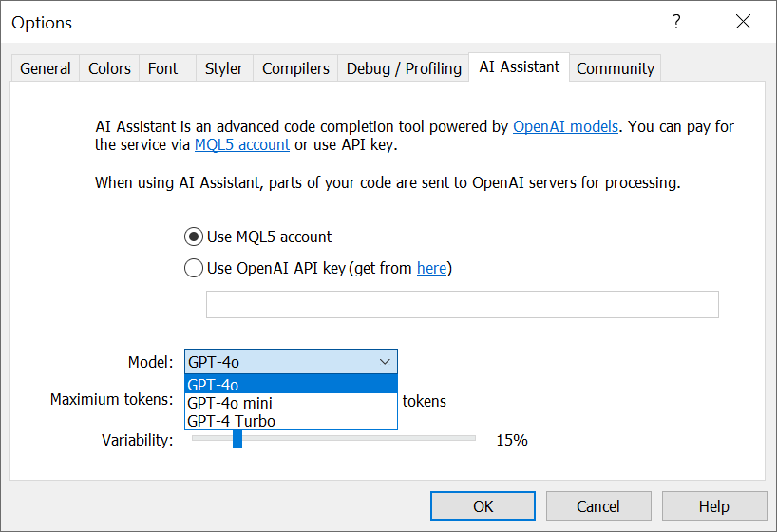
Task: Collapse the Model dropdown arrow
Action: 385,362
